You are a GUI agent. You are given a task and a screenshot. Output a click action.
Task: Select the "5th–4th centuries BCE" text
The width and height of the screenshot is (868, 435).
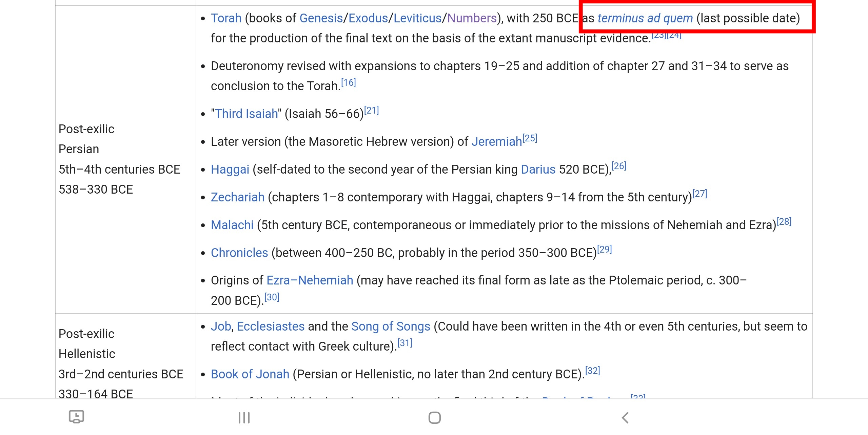pyautogui.click(x=119, y=169)
